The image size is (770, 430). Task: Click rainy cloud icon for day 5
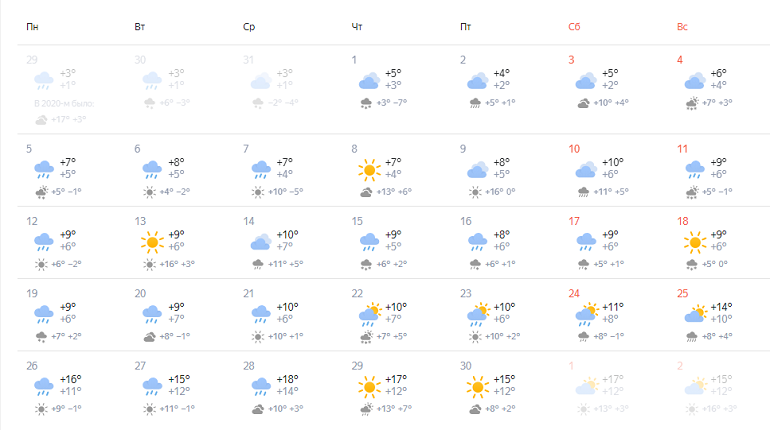pos(44,170)
